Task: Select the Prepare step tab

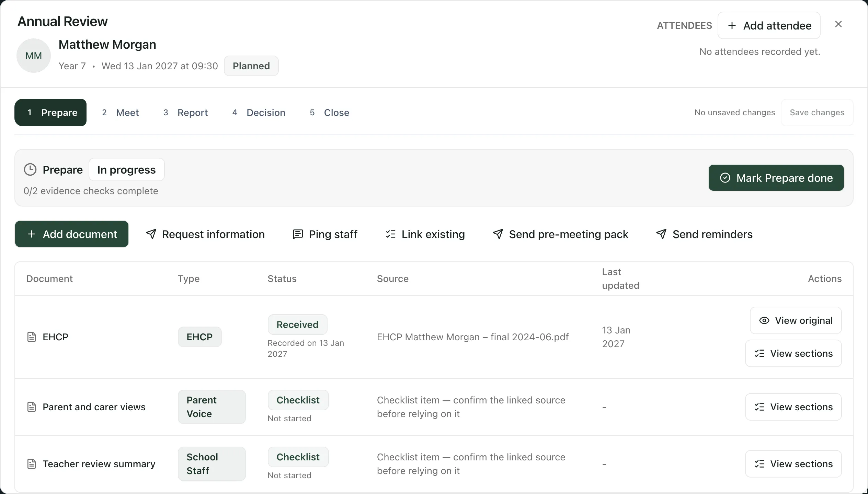Action: (x=50, y=113)
